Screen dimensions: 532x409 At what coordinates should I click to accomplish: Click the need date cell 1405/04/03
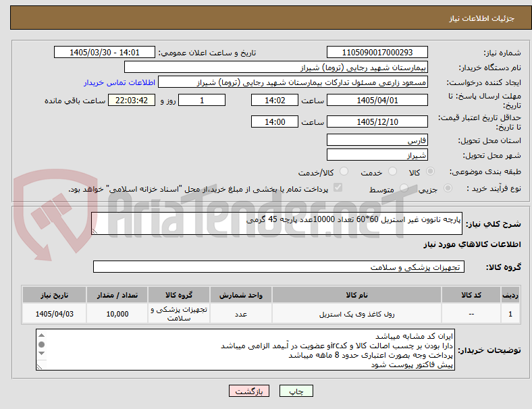[54, 314]
